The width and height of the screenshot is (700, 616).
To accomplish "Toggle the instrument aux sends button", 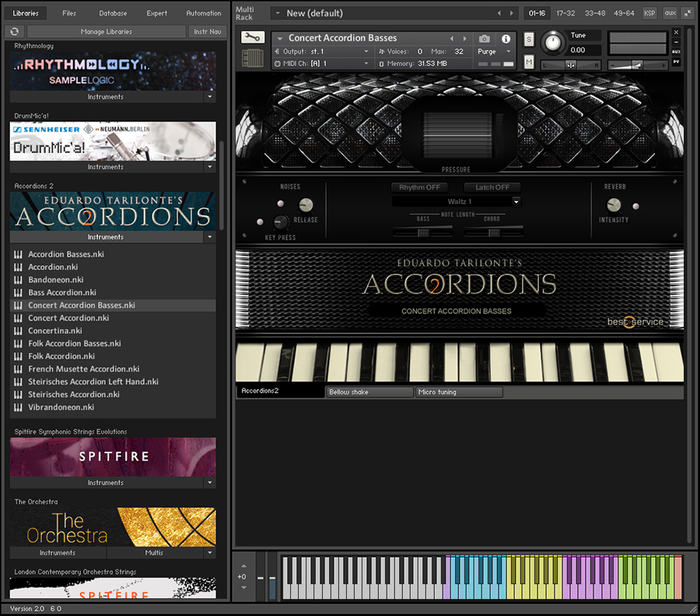I will pyautogui.click(x=677, y=52).
